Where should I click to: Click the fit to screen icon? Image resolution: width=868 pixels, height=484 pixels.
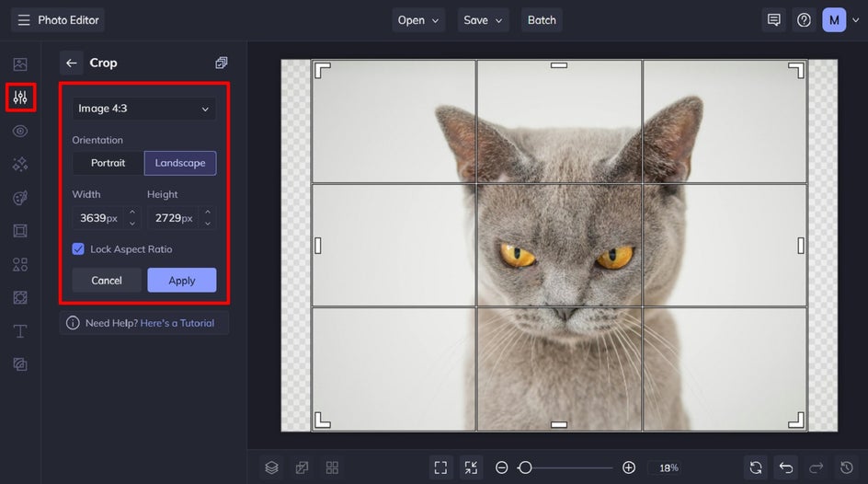pos(440,468)
